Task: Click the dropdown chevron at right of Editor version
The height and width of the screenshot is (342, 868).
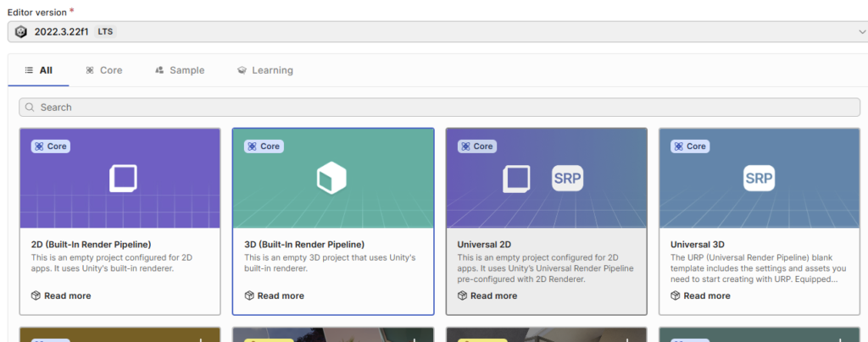Action: 862,32
